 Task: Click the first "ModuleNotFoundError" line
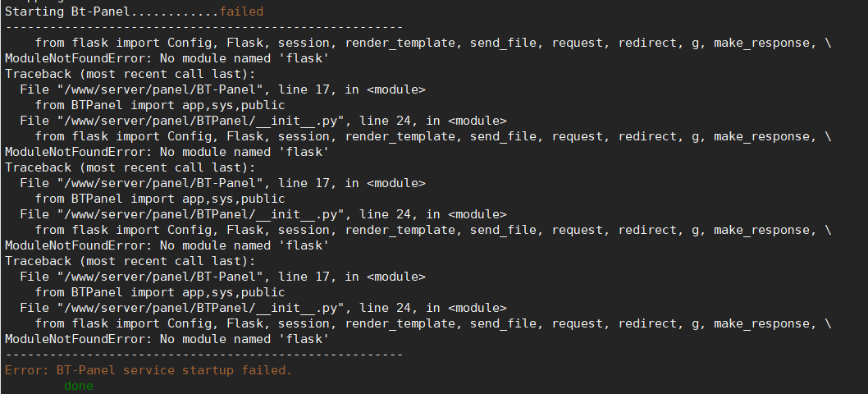tap(167, 58)
